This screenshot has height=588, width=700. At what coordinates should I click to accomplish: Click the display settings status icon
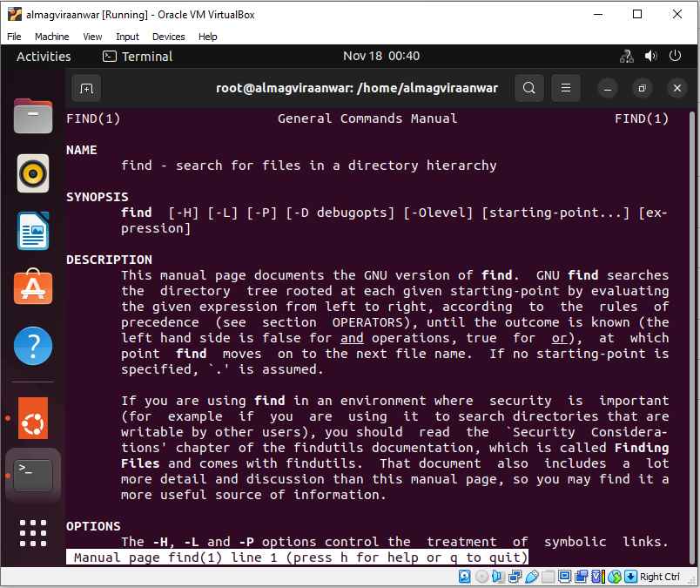565,577
